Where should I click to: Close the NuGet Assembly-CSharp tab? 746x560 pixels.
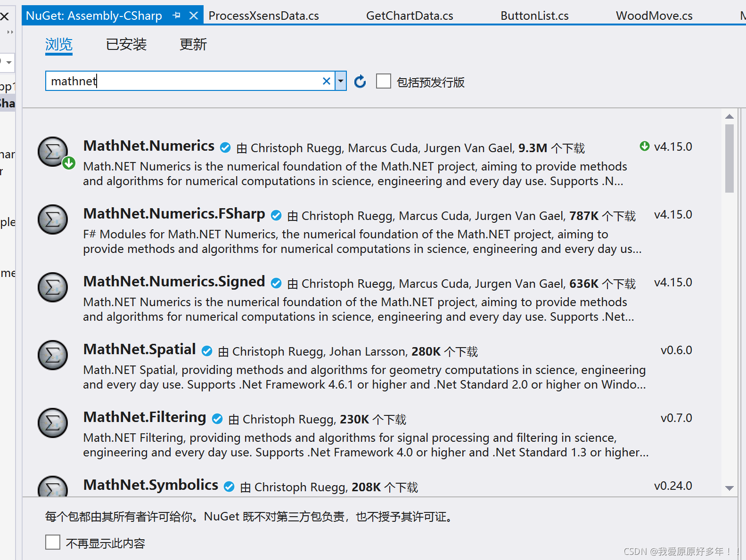193,16
